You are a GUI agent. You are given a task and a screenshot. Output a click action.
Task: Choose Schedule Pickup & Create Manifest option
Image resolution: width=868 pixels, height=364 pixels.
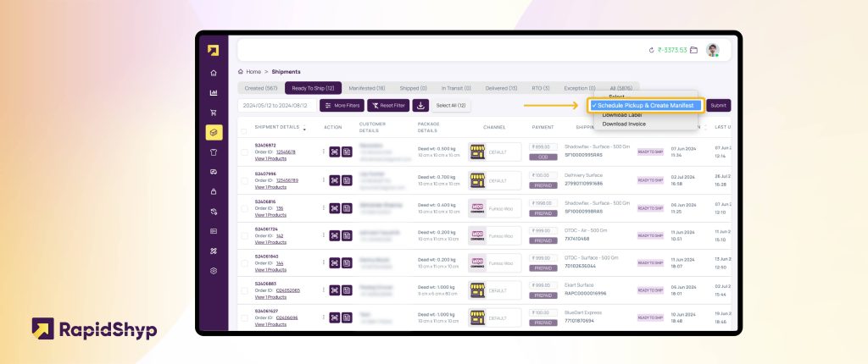click(x=645, y=105)
